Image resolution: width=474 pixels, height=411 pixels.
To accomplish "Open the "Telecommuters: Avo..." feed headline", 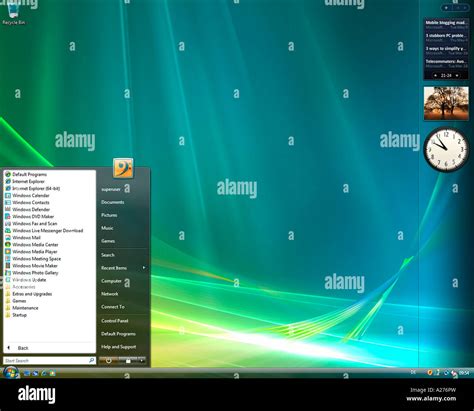I will point(446,61).
